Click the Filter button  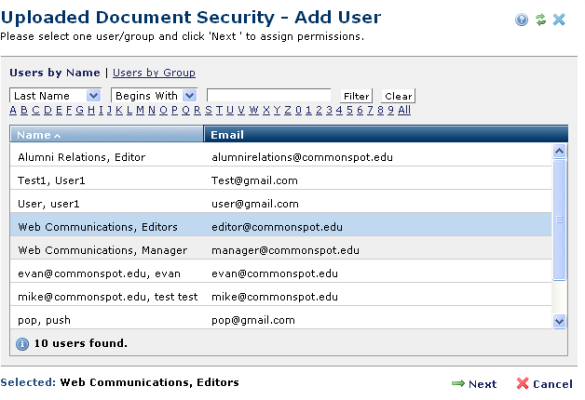click(x=356, y=96)
